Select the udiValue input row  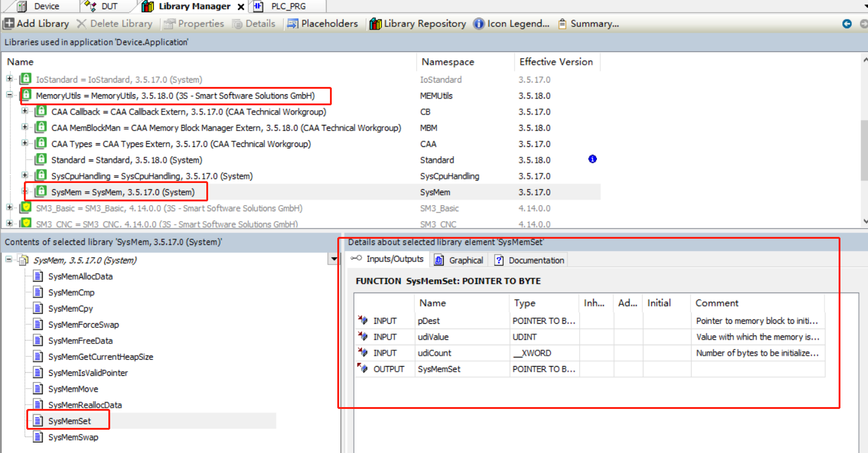click(589, 337)
